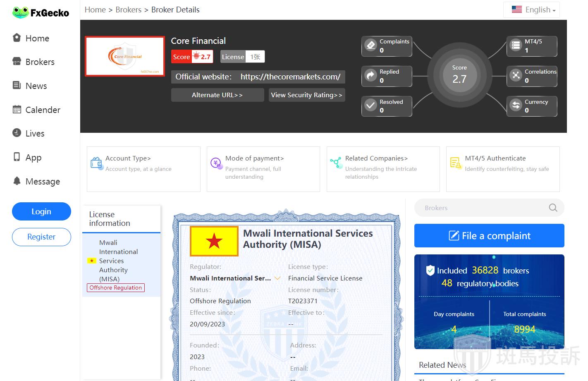Click the Core Financial logo thumbnail
The image size is (588, 381).
tap(125, 56)
